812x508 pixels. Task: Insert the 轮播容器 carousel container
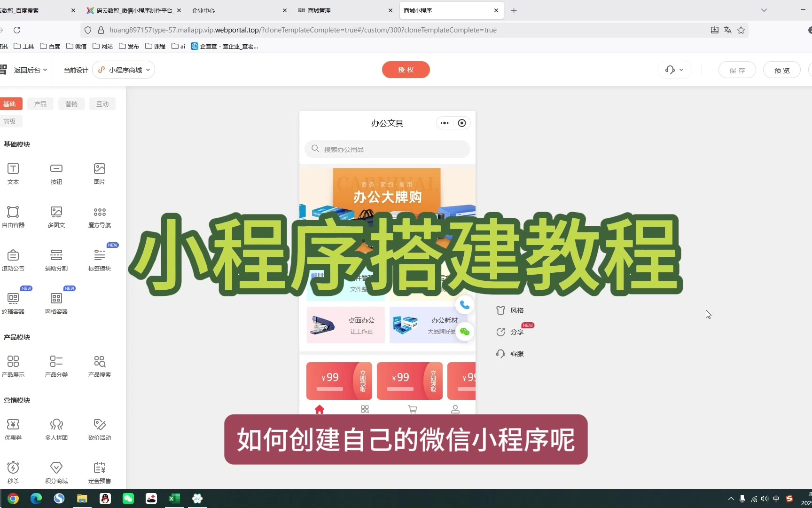13,303
